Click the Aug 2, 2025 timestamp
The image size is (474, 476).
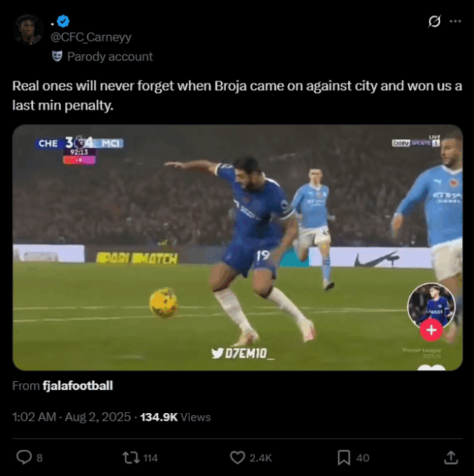click(98, 417)
